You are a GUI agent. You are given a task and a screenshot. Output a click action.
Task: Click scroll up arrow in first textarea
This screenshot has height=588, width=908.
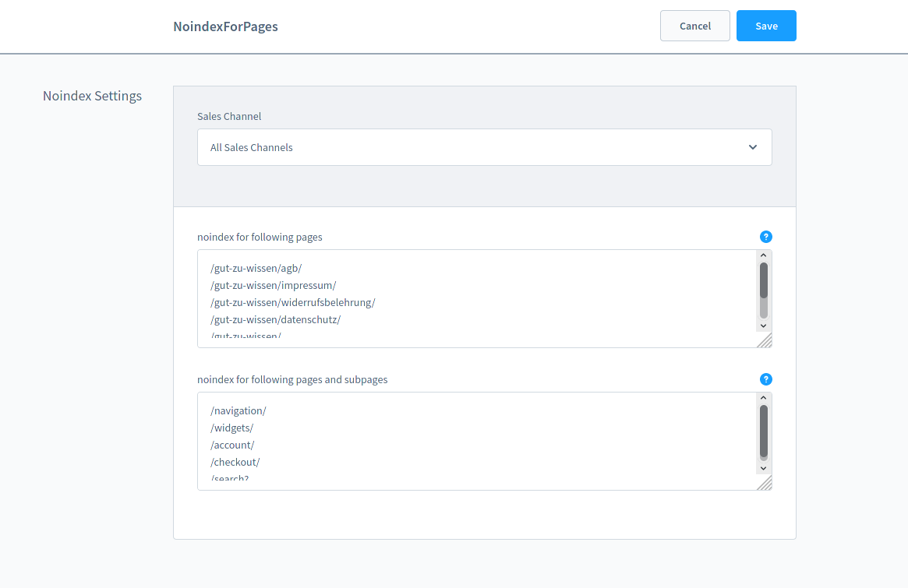click(763, 255)
